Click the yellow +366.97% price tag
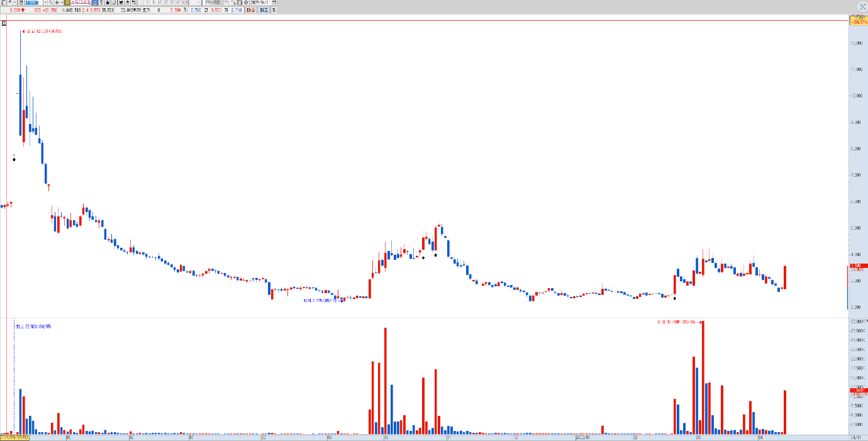This screenshot has height=441, width=868. tap(859, 21)
